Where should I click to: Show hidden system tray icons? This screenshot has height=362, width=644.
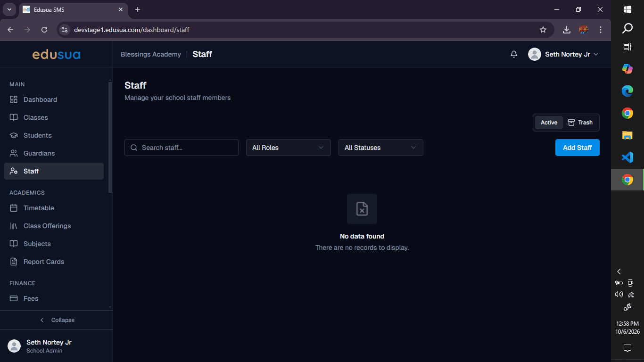(x=619, y=271)
